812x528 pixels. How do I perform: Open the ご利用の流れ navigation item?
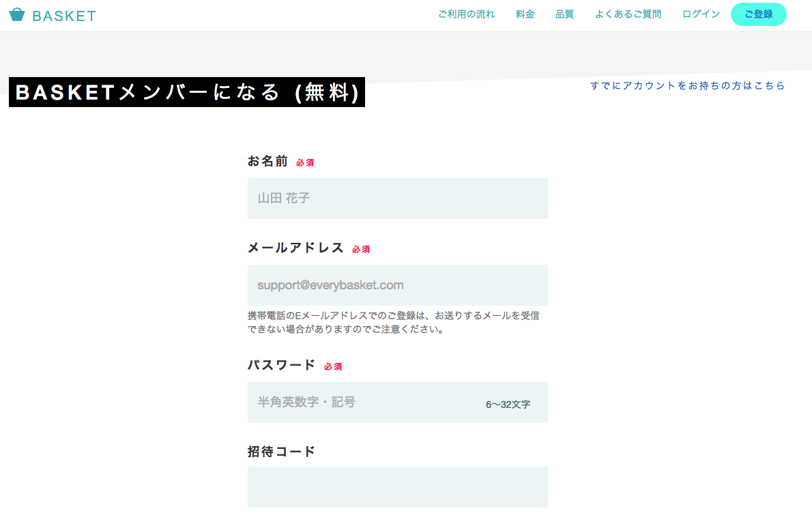click(467, 14)
